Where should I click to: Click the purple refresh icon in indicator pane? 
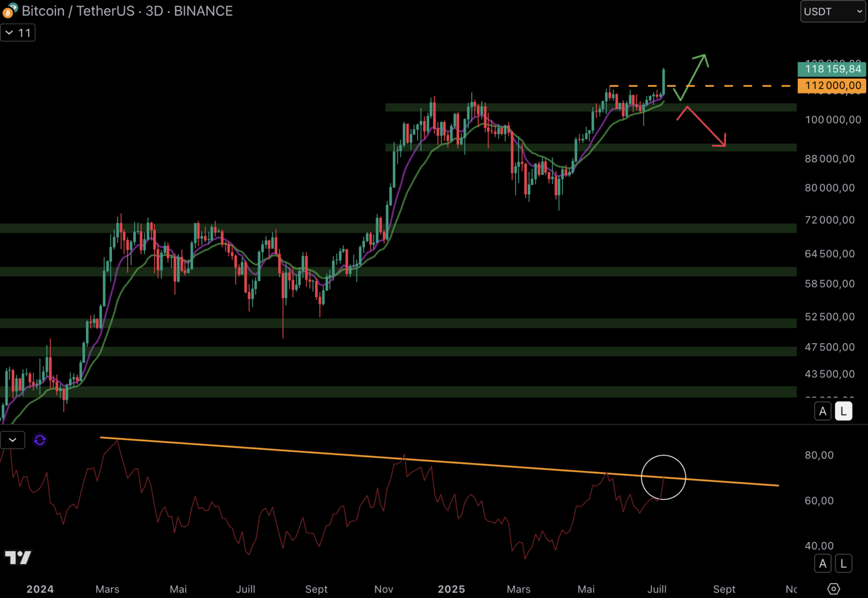40,440
